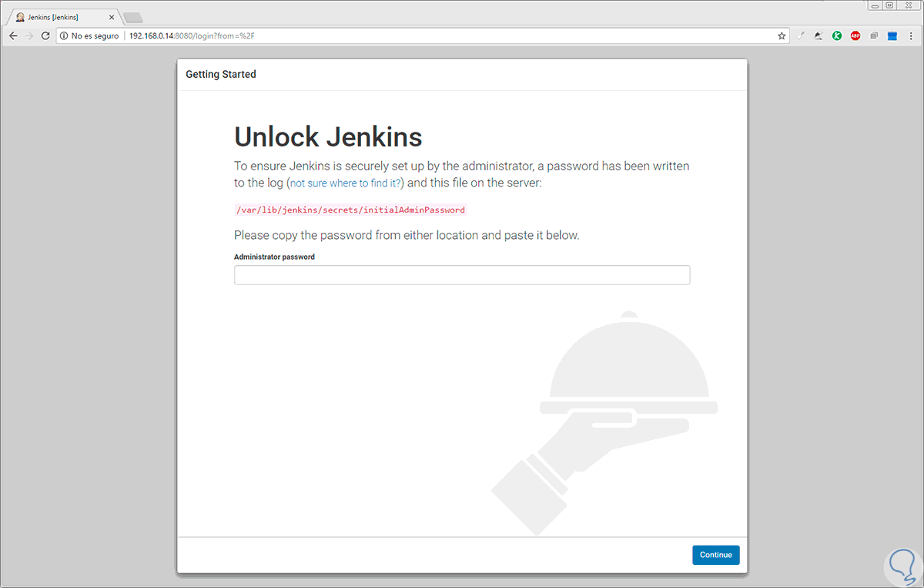Click the browser back arrow
The image size is (924, 588).
click(x=13, y=35)
